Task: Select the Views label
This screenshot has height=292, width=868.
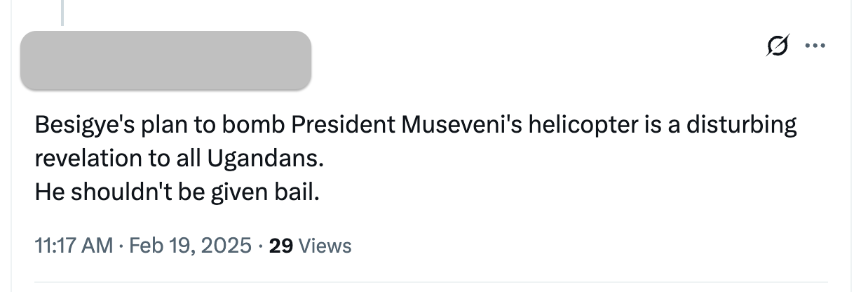Action: (x=325, y=246)
